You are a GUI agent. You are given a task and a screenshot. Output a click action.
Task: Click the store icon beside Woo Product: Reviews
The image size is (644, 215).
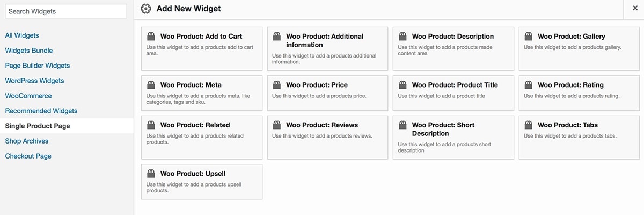277,125
